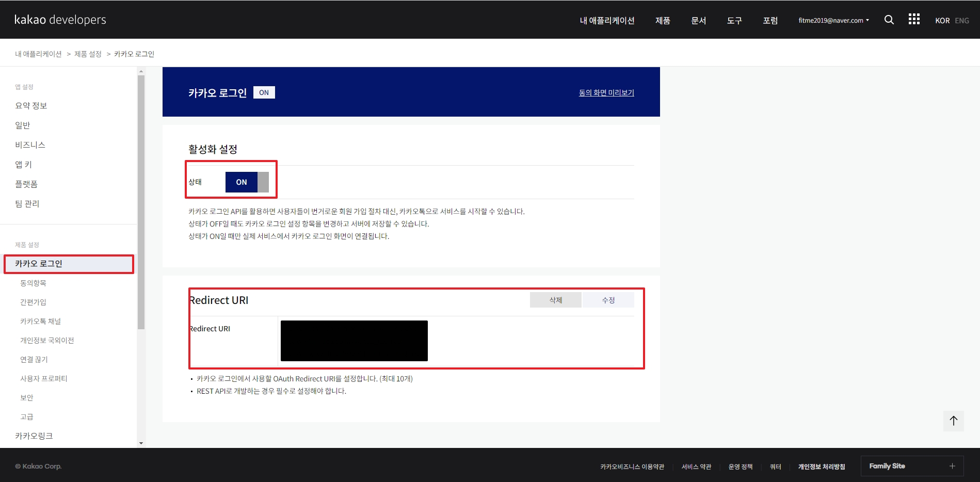Click the sidebar scrollbar thumb

tap(141, 202)
